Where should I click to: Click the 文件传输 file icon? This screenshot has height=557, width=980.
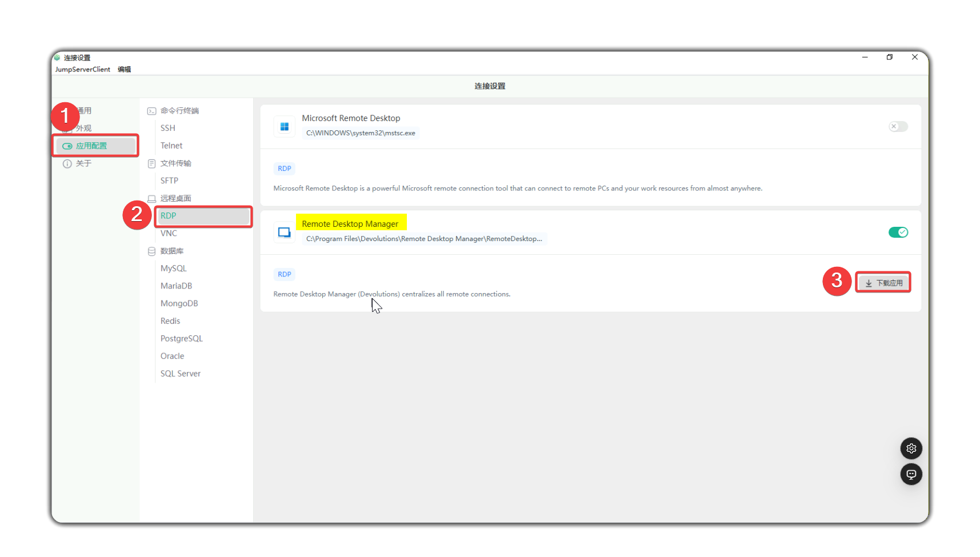[152, 164]
